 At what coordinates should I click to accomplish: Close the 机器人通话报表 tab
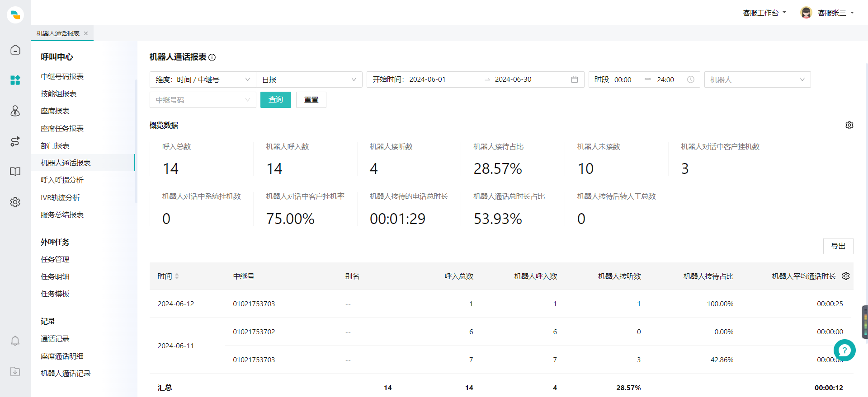pos(86,33)
